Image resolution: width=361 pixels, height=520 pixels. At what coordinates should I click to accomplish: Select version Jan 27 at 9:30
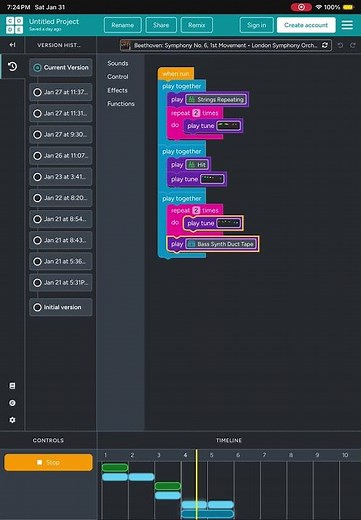[x=61, y=134]
